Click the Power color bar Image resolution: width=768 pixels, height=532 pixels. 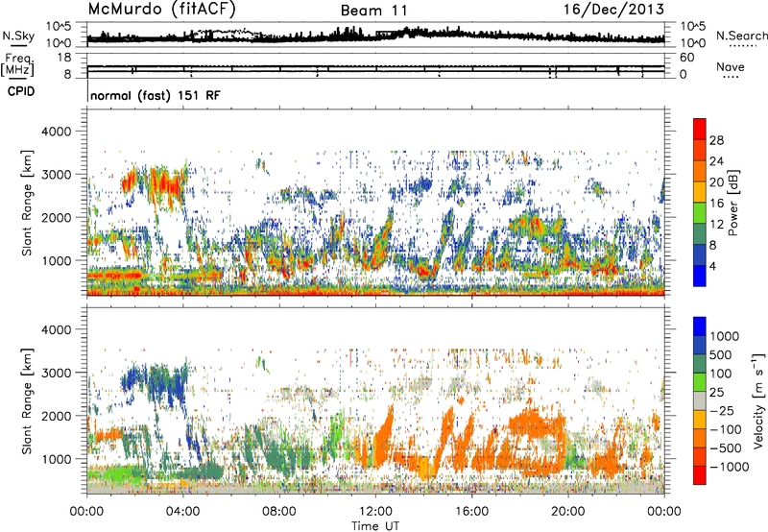[x=700, y=202]
